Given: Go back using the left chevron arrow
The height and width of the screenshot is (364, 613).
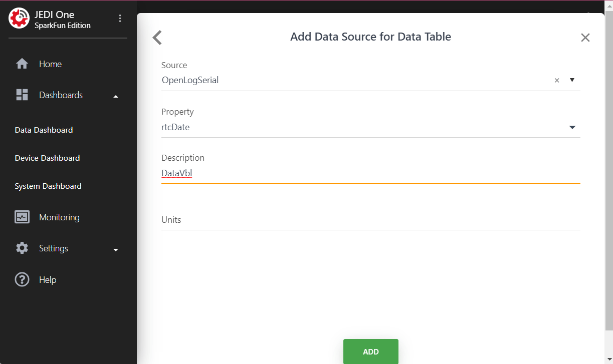Looking at the screenshot, I should 157,38.
